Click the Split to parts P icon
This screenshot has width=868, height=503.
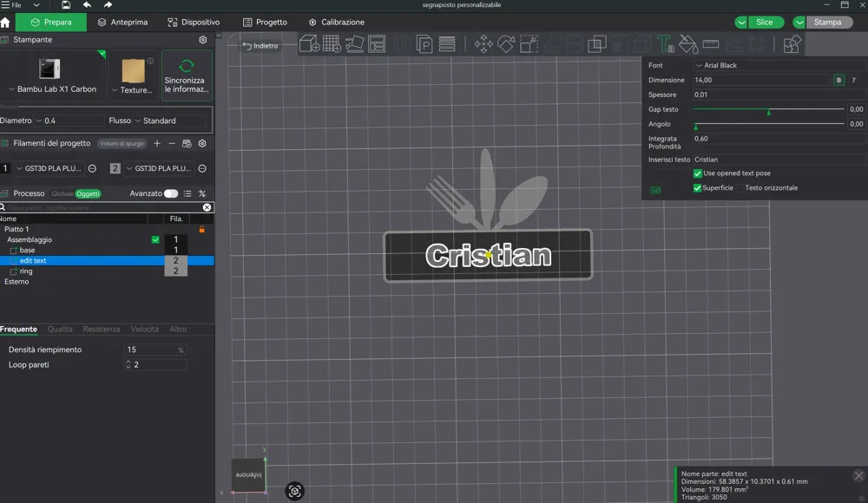[x=424, y=43]
